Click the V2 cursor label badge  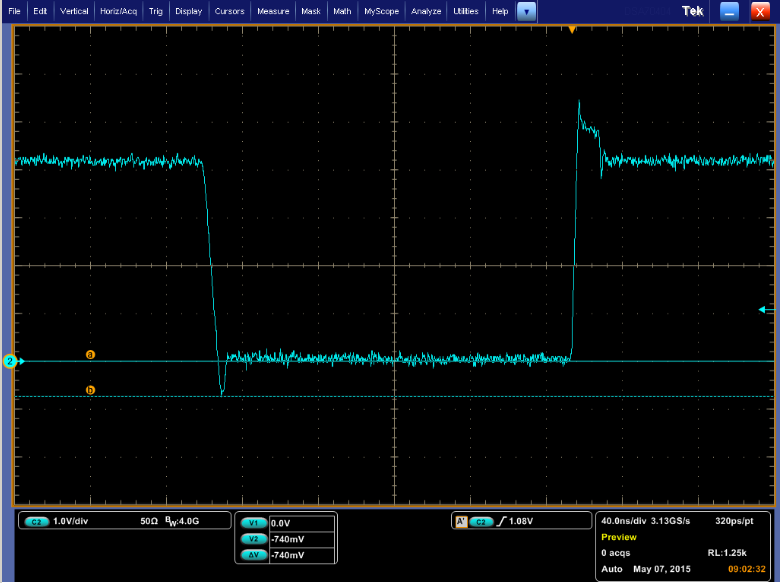pos(254,539)
